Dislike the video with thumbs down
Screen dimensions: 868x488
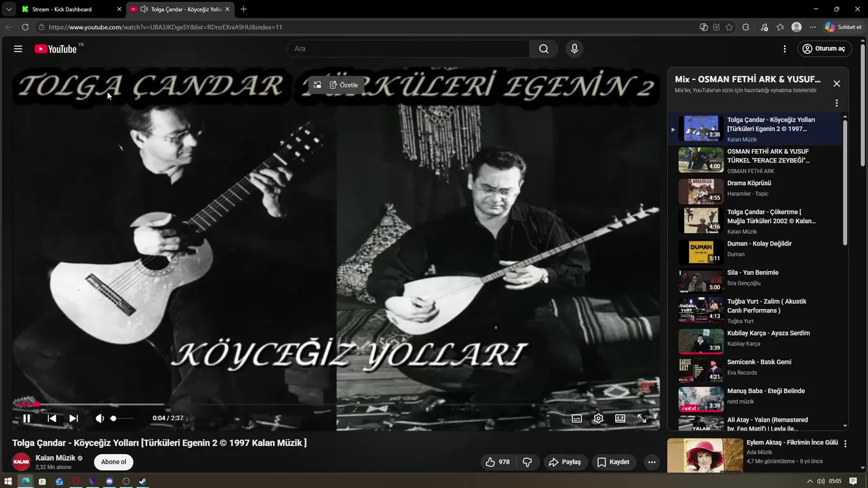[x=527, y=462]
